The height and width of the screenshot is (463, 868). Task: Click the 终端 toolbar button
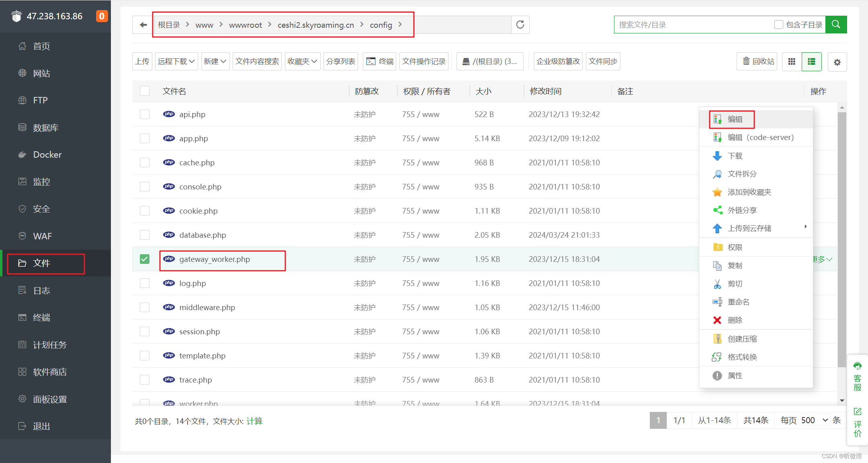click(x=380, y=62)
